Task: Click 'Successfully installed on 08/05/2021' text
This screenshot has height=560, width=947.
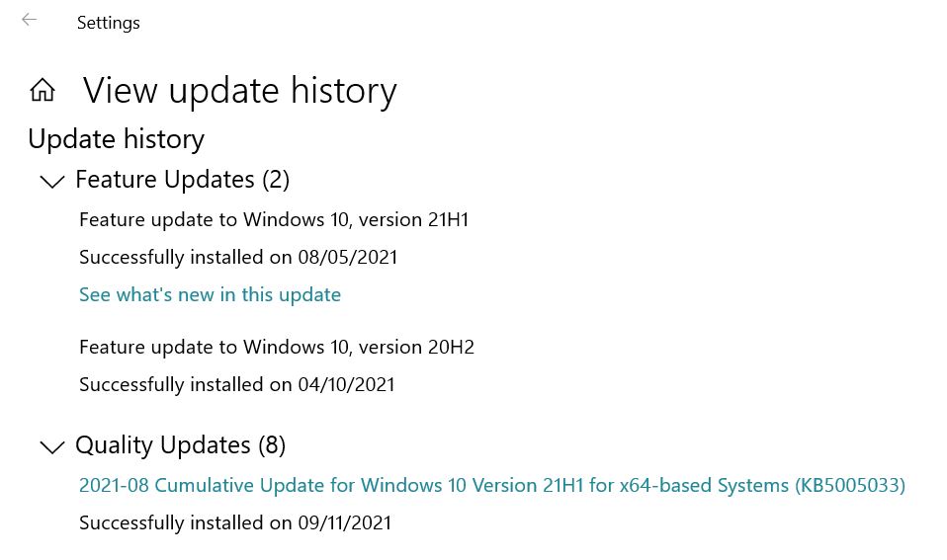Action: point(238,257)
